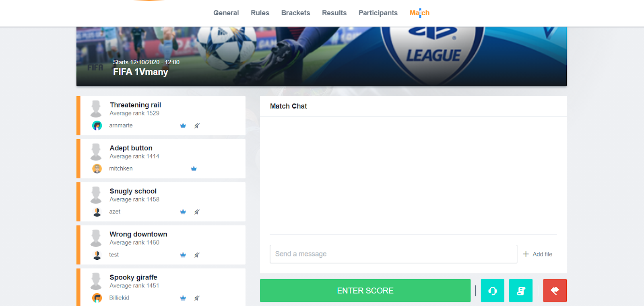Viewport: 644px width, 306px height.
Task: Click the crown icon next to mitchken
Action: [194, 168]
